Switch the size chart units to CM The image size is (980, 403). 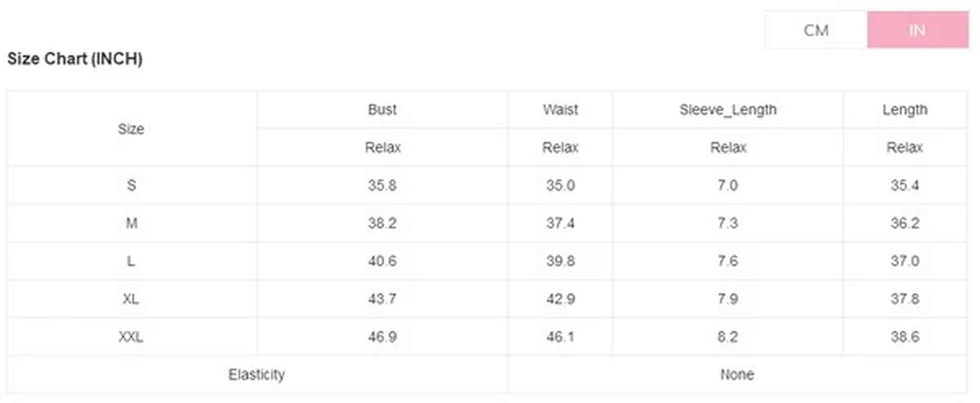816,30
